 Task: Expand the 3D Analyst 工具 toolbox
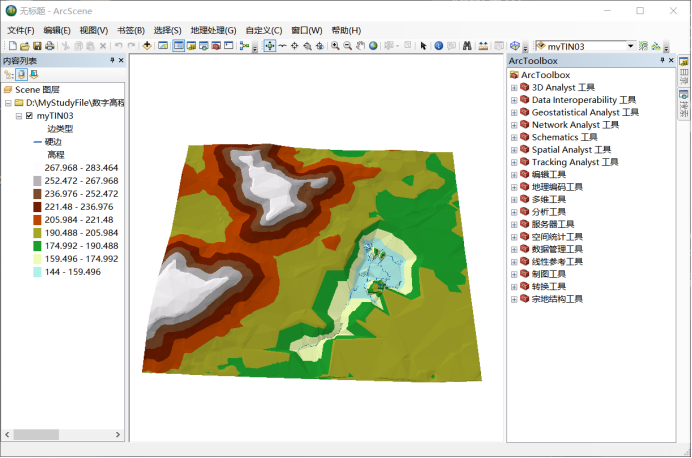point(514,88)
